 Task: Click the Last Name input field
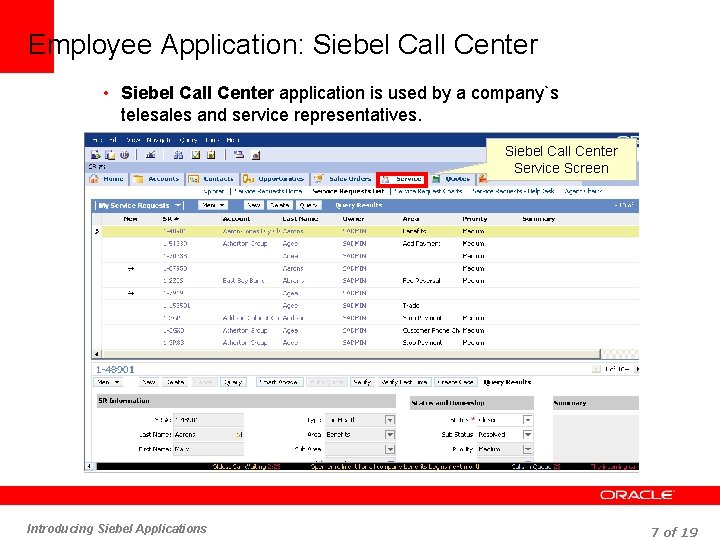[208, 434]
